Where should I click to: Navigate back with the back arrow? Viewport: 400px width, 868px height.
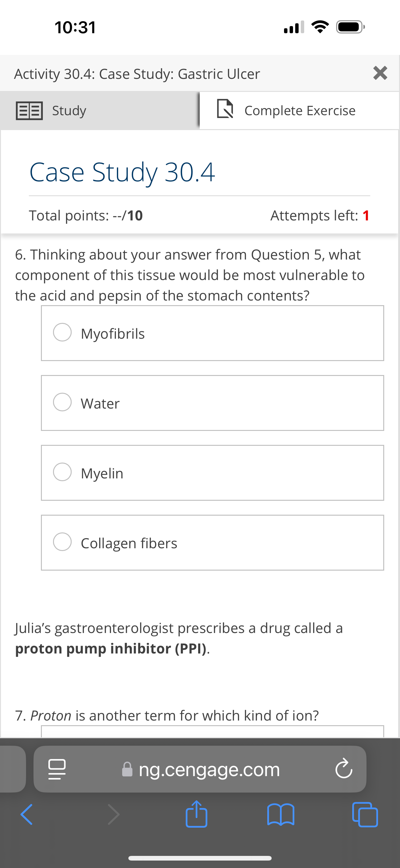pyautogui.click(x=27, y=815)
